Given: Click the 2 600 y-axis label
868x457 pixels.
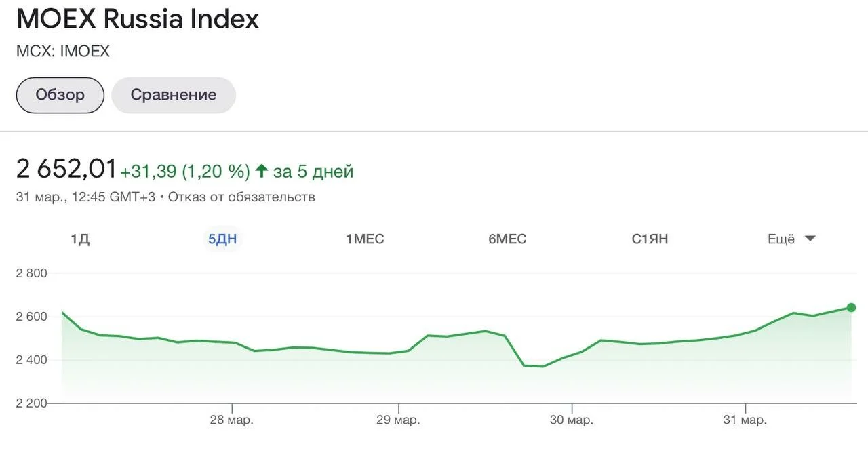Looking at the screenshot, I should pyautogui.click(x=32, y=317).
